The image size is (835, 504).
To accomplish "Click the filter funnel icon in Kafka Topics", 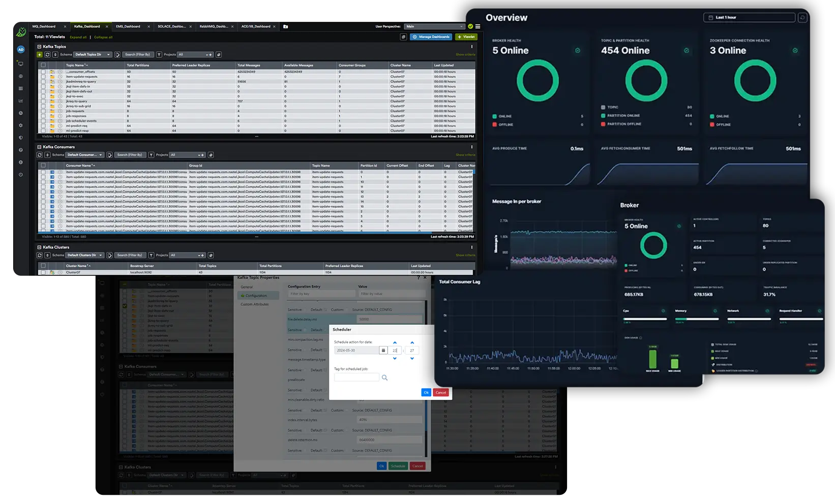I will [159, 54].
